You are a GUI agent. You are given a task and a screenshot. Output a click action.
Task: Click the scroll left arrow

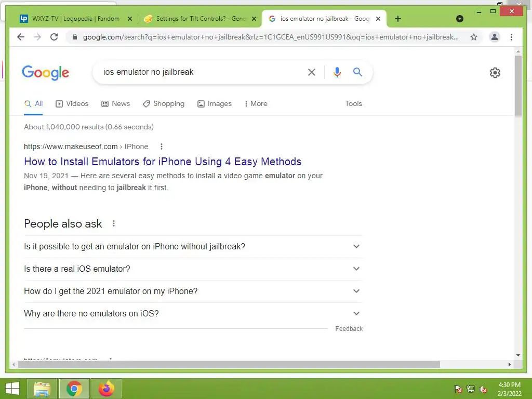coord(14,365)
